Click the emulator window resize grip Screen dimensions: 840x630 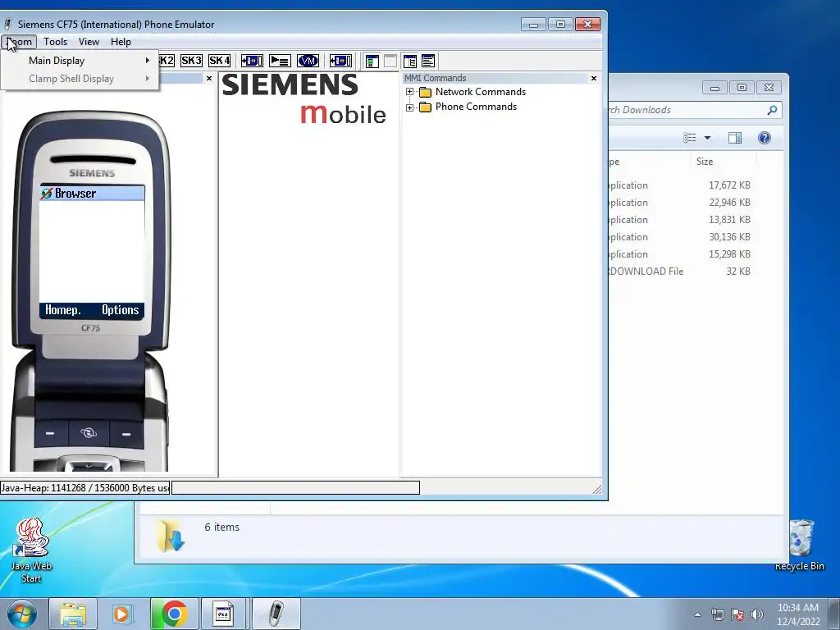597,489
